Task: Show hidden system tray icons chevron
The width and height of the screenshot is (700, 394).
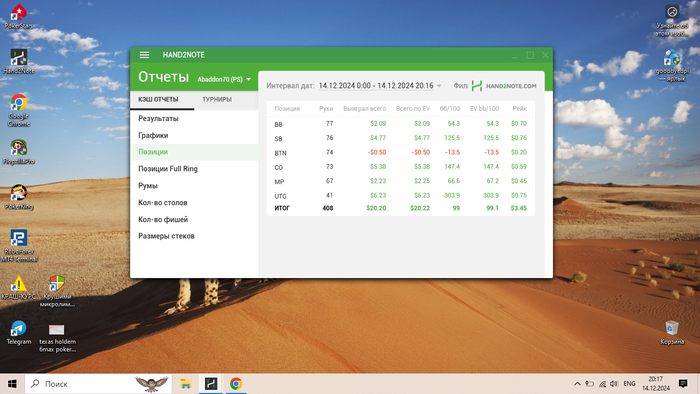Action: pyautogui.click(x=577, y=384)
